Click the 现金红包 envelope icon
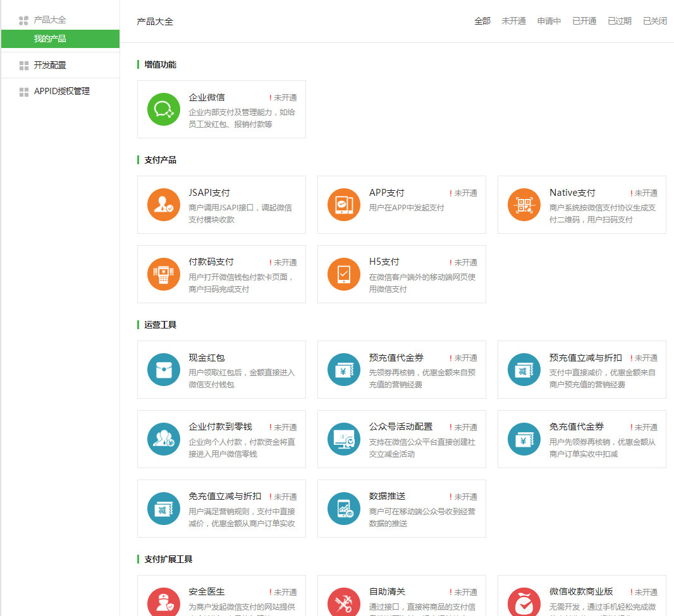This screenshot has width=674, height=616. pos(163,370)
